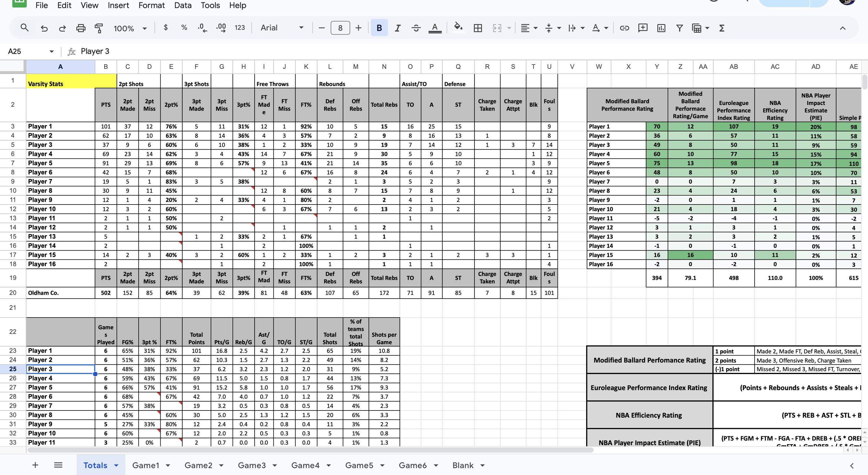Viewport: 868px width, 475px height.
Task: Click the Name Box showing A25
Action: [x=24, y=51]
